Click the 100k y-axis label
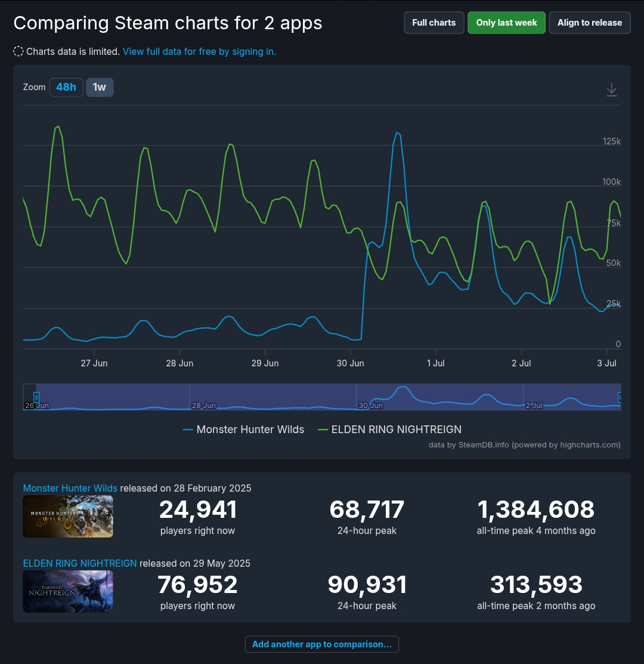Viewport: 644px width, 664px height. (611, 182)
